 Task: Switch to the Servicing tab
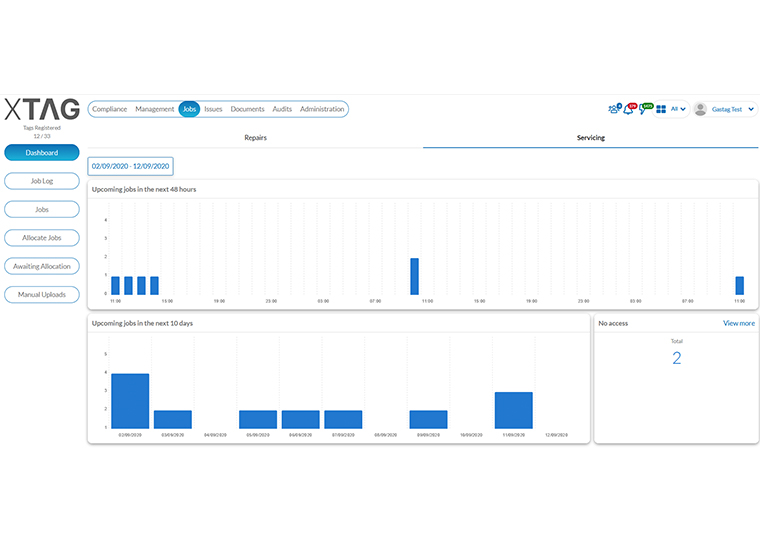pos(591,138)
